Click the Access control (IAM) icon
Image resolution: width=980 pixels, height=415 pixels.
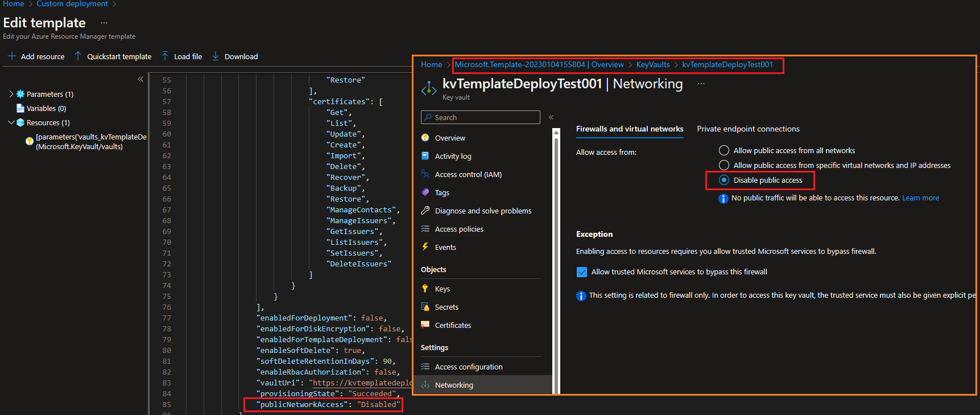point(425,174)
